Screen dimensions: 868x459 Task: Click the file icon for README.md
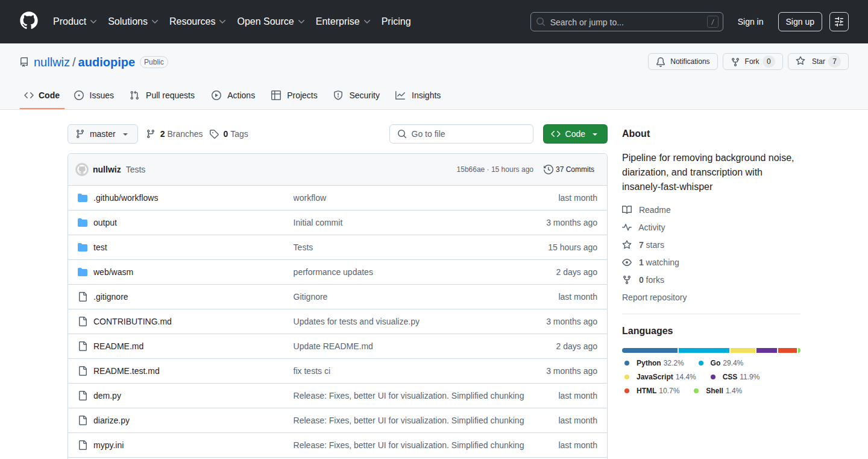coord(83,346)
